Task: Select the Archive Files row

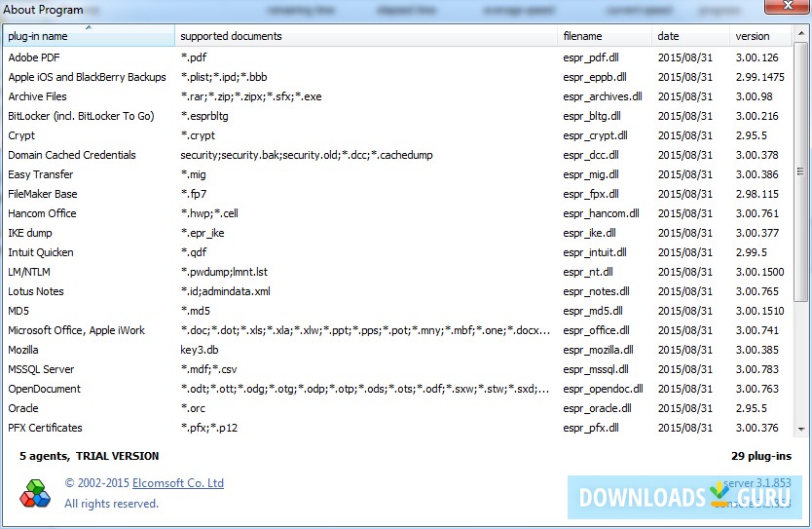Action: click(397, 96)
